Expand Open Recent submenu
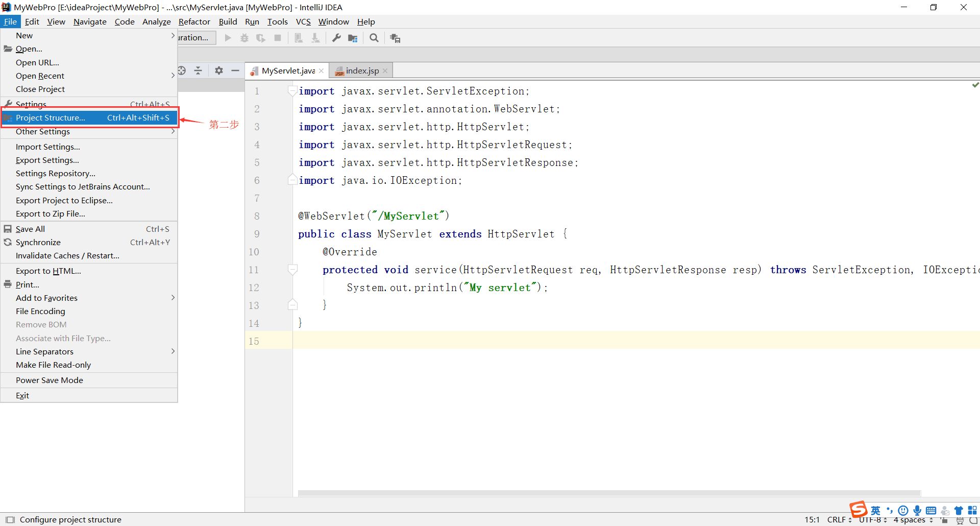 [89, 76]
